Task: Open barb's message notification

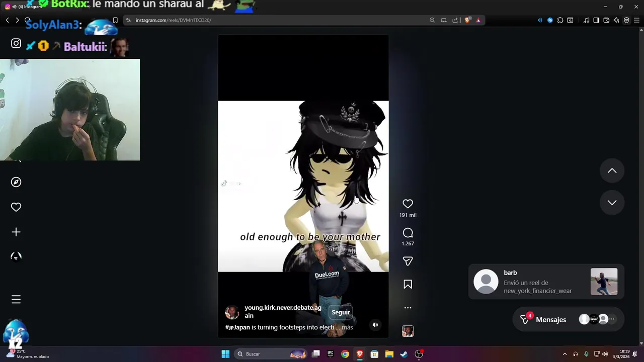Action: [546, 282]
